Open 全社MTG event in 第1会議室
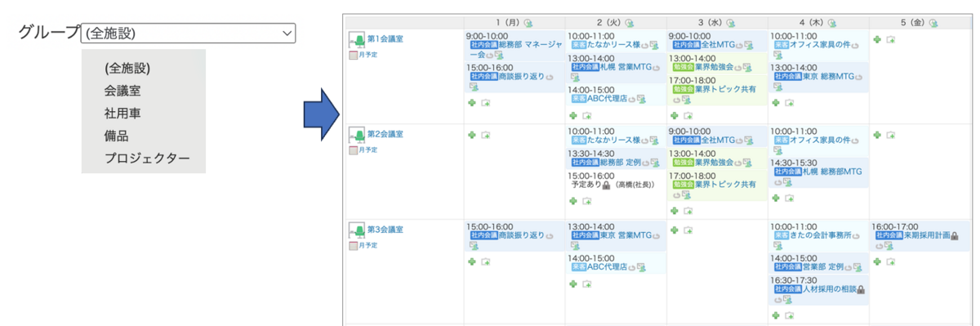The height and width of the screenshot is (326, 980). pyautogui.click(x=719, y=45)
